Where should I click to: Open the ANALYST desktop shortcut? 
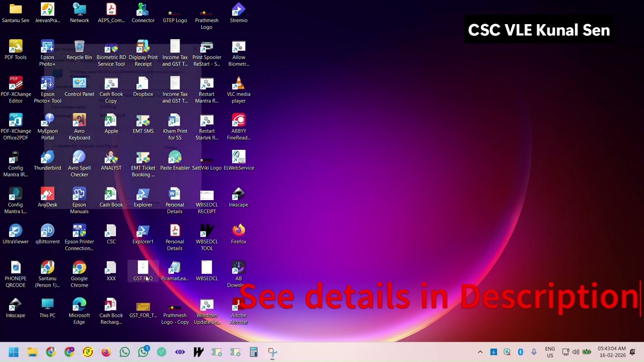(111, 160)
